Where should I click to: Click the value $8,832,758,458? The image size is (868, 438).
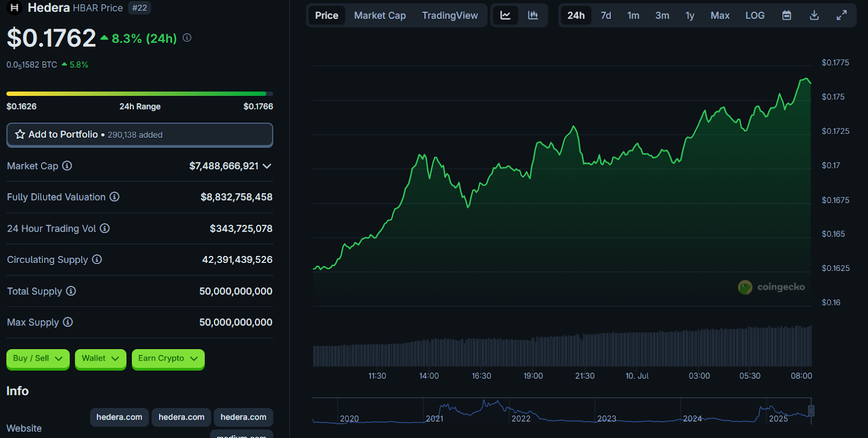pyautogui.click(x=237, y=197)
